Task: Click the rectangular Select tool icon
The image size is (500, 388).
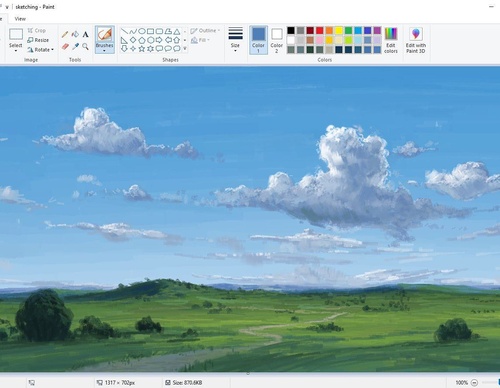Action: click(x=16, y=34)
